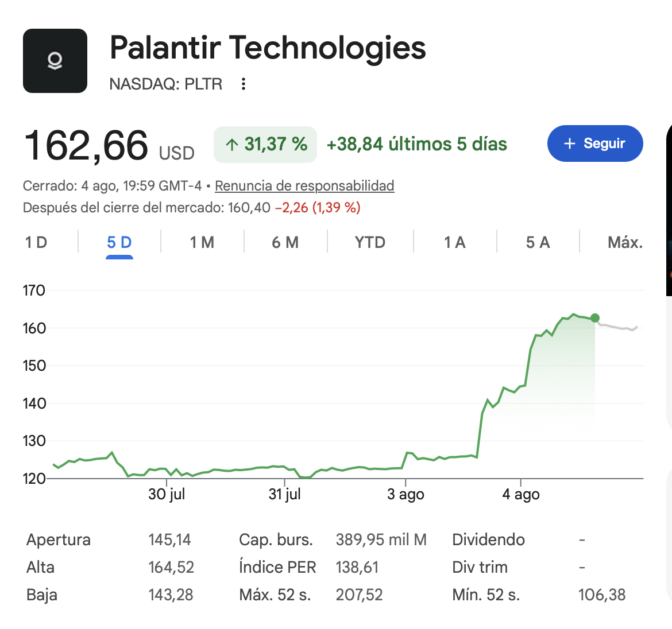Click the 4 ago date marker
Image resolution: width=672 pixels, height=629 pixels.
[521, 494]
